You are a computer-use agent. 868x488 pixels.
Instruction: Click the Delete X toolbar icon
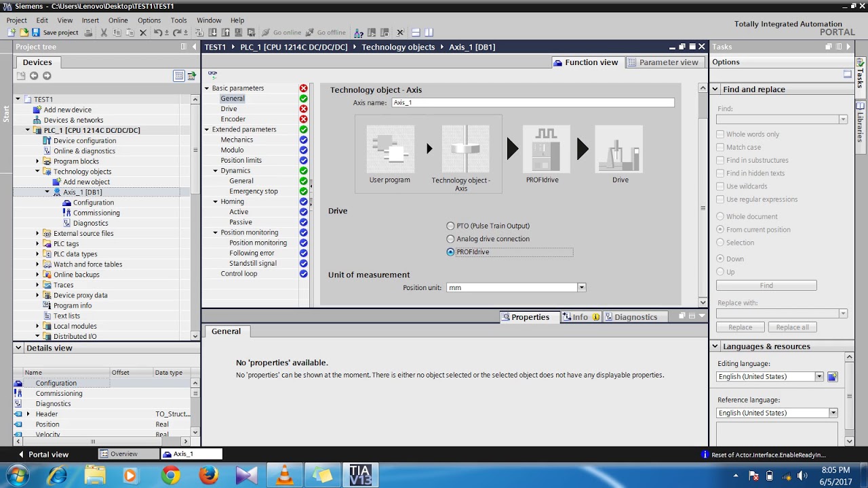(142, 33)
